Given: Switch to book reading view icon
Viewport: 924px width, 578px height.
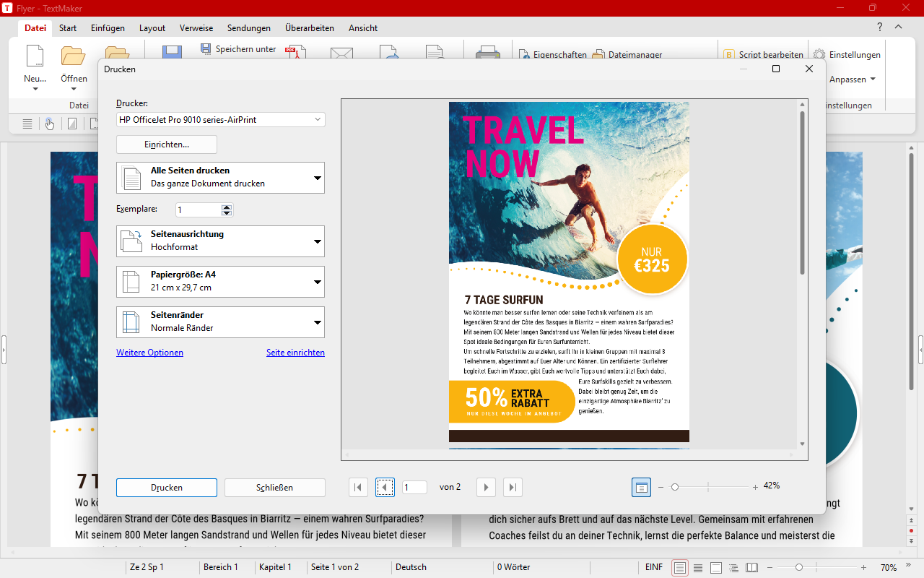Looking at the screenshot, I should tap(751, 568).
